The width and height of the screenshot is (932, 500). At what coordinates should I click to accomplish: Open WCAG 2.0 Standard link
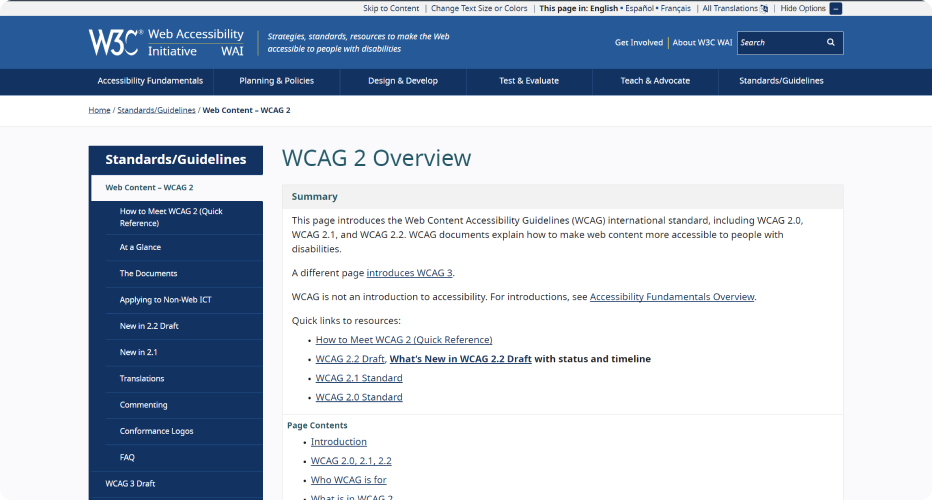pyautogui.click(x=359, y=397)
